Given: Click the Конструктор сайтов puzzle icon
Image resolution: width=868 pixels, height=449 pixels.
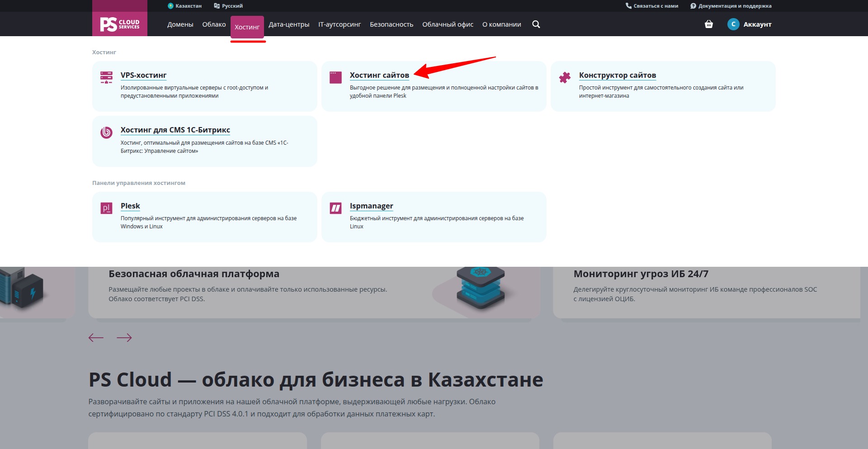Looking at the screenshot, I should (x=565, y=77).
